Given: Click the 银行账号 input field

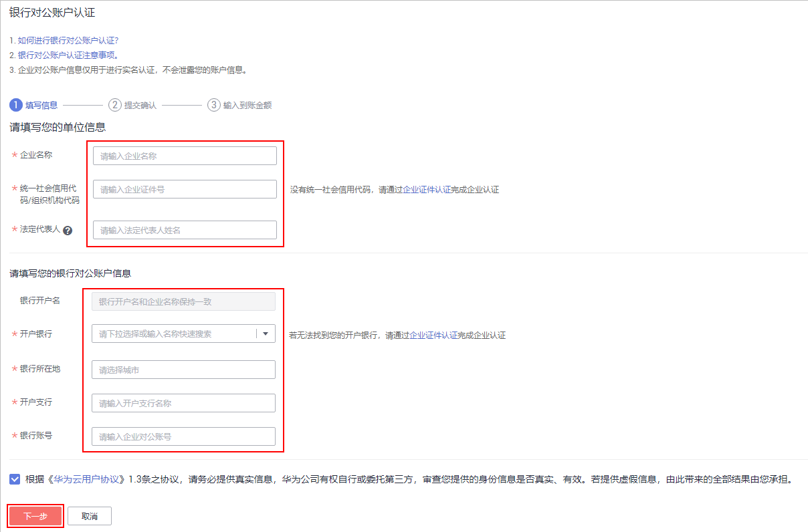Looking at the screenshot, I should (183, 436).
